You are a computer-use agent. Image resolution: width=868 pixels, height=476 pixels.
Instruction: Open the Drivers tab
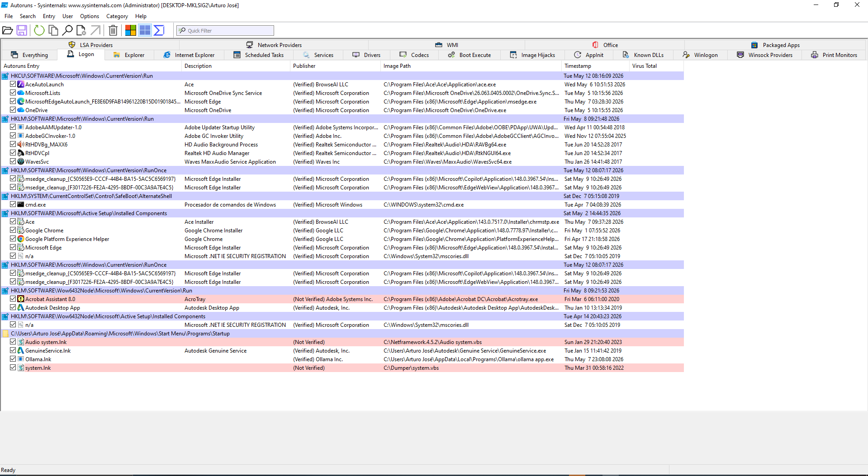(367, 55)
